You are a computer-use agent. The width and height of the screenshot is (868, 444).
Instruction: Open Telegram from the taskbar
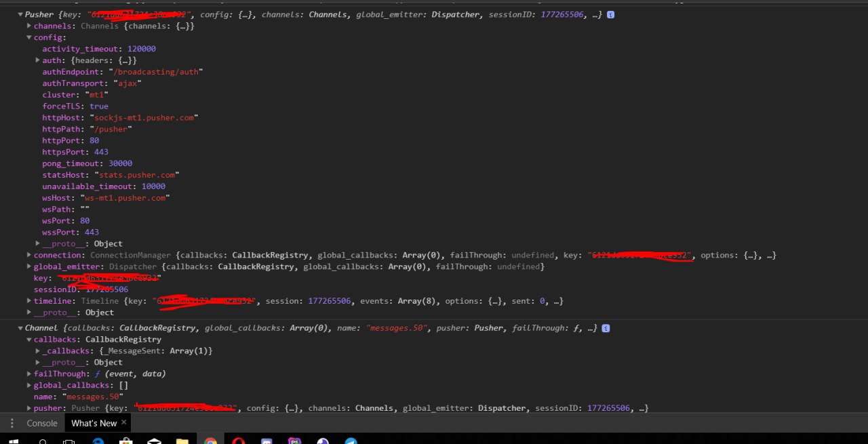click(x=351, y=441)
